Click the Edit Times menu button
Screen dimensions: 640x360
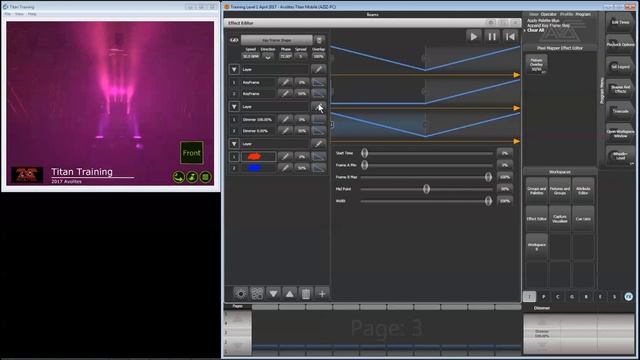pyautogui.click(x=620, y=22)
